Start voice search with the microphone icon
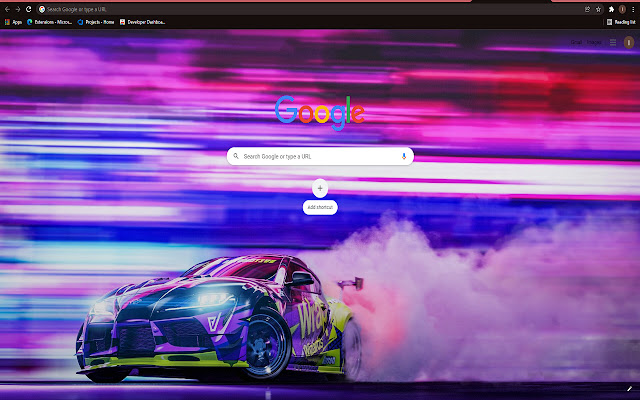This screenshot has width=640, height=400. coord(404,156)
